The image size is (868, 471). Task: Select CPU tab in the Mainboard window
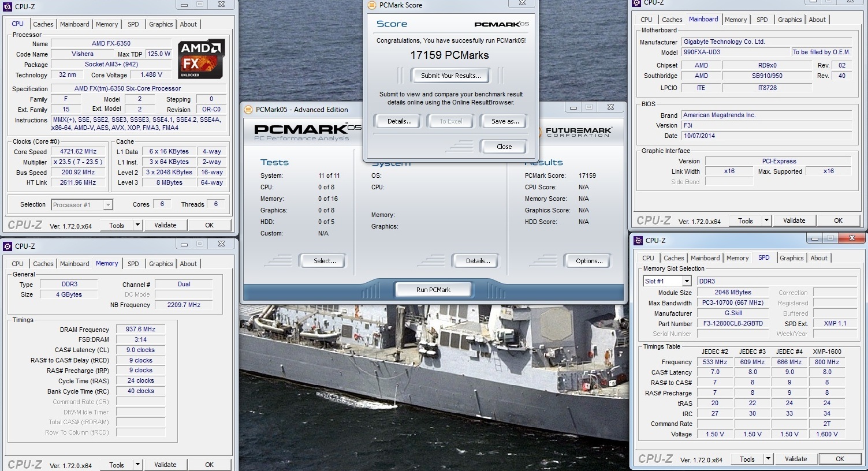[x=646, y=20]
